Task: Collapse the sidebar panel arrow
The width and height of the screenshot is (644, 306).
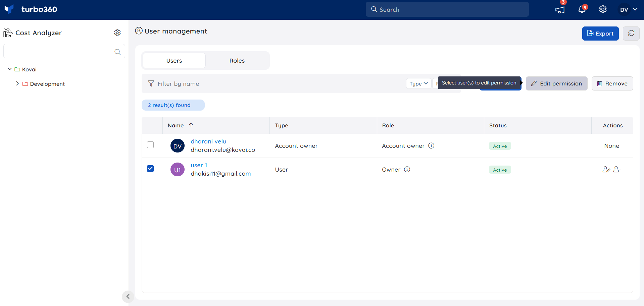Action: coord(128,297)
